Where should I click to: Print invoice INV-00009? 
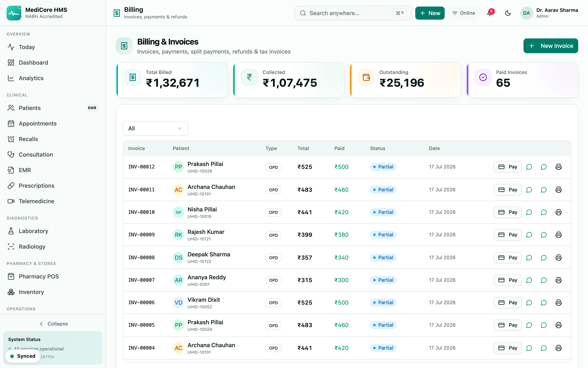click(x=558, y=235)
